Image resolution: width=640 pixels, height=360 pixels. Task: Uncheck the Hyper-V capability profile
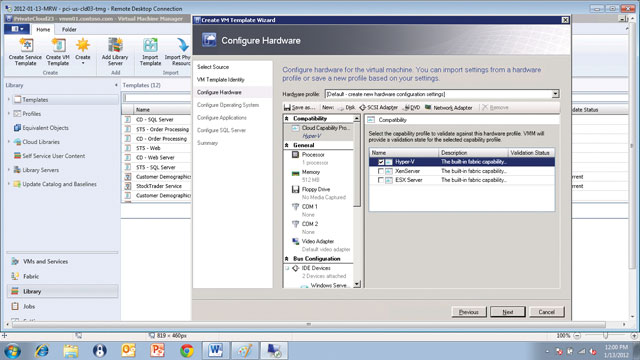coord(380,162)
